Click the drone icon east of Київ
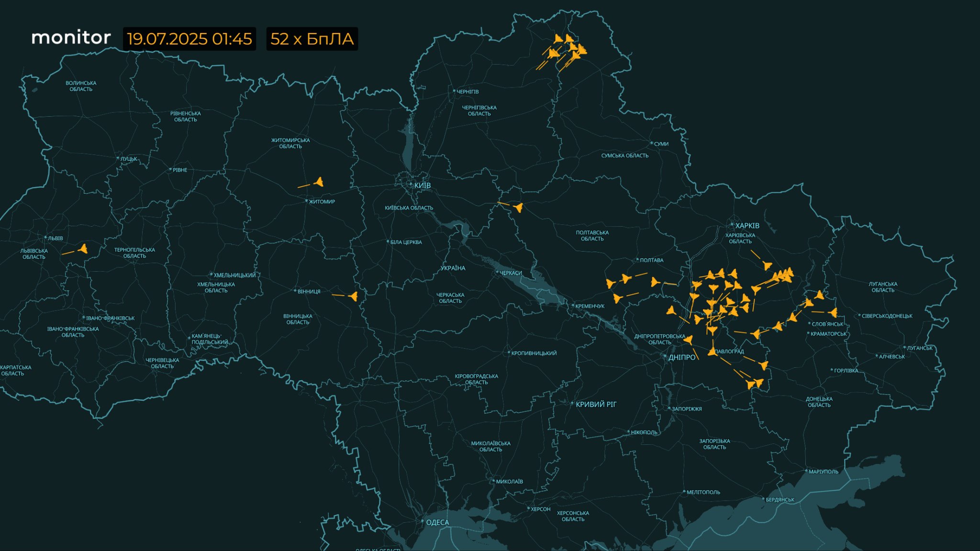 (518, 207)
